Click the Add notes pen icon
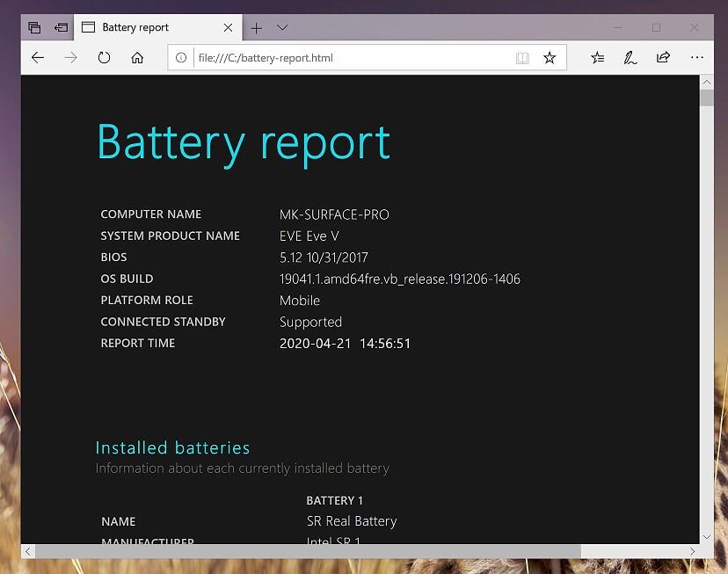 pos(630,58)
